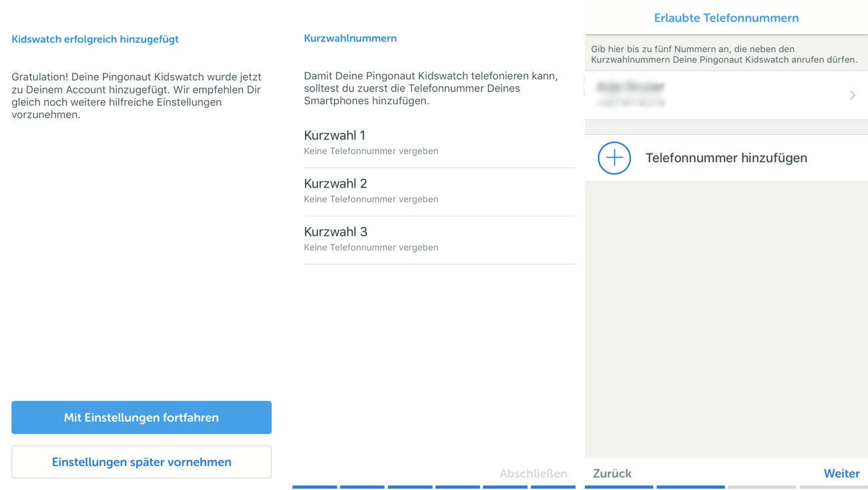Tap the greyed-out 'Abschließen' button
This screenshot has width=868, height=490.
(533, 473)
